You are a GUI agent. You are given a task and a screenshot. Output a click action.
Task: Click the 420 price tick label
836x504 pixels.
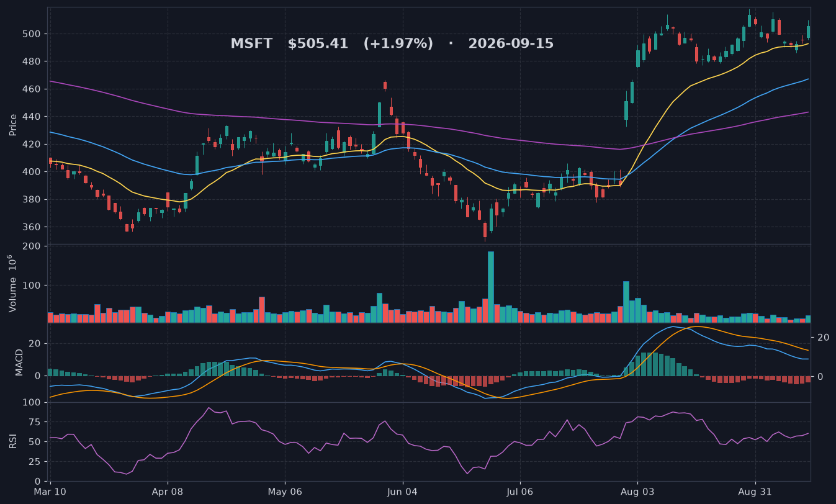33,145
